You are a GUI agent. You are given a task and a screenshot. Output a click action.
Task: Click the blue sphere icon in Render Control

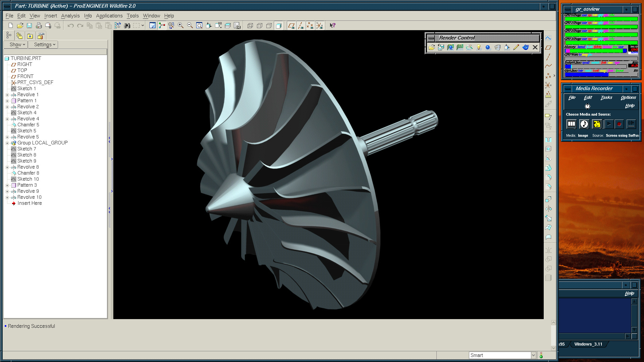(488, 48)
